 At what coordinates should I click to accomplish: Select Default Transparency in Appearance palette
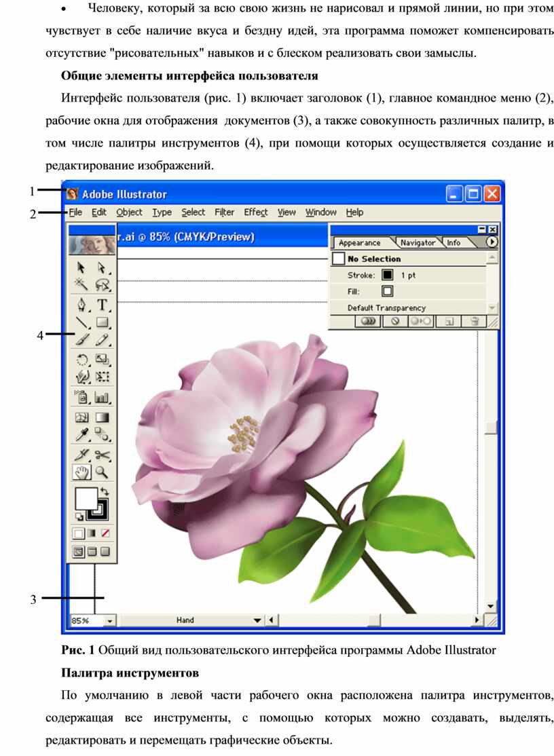tap(409, 307)
